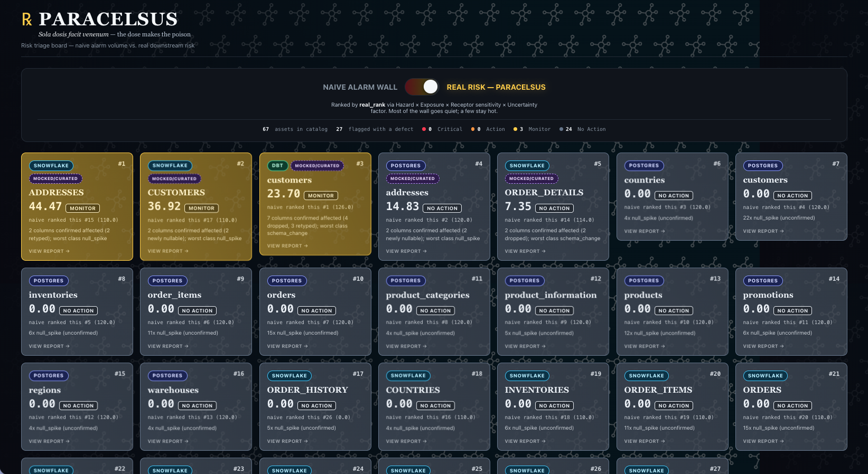Open the countries card #6 report link

coord(645,231)
